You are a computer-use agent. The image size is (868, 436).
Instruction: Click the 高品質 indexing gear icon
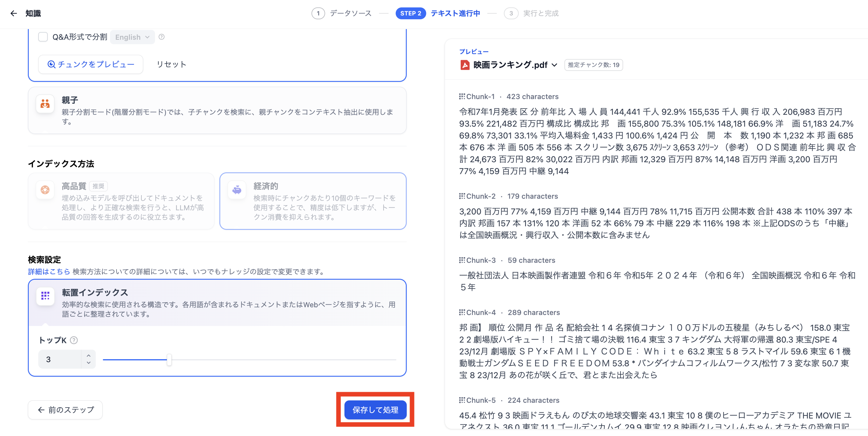point(45,190)
